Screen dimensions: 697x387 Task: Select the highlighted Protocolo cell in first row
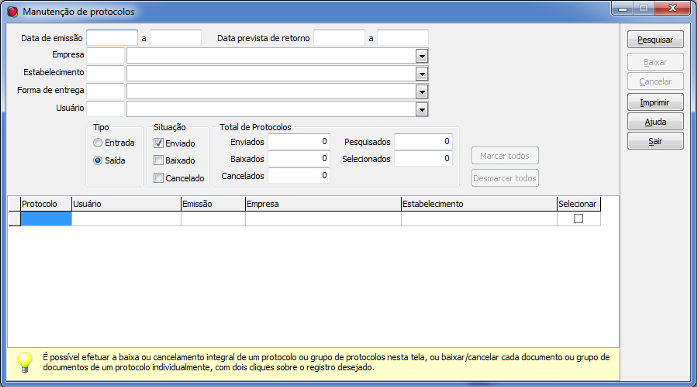[46, 219]
